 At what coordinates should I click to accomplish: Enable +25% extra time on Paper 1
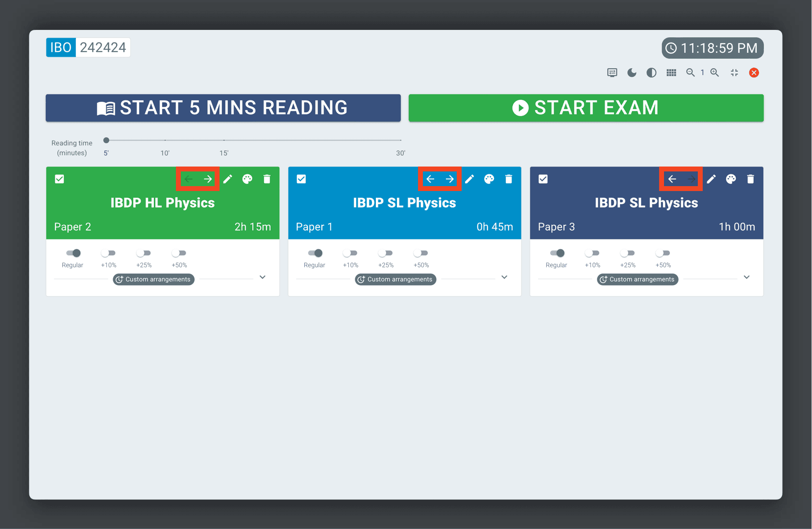(386, 253)
